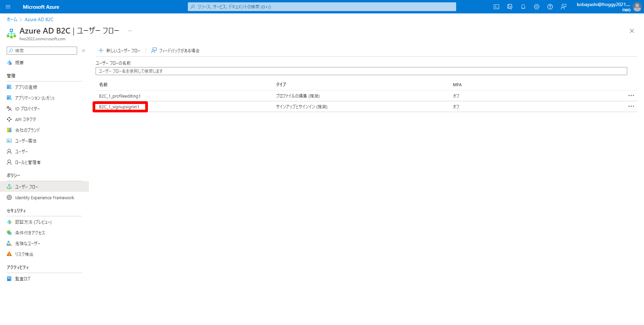
Task: Show the notifications bell
Action: tap(523, 7)
